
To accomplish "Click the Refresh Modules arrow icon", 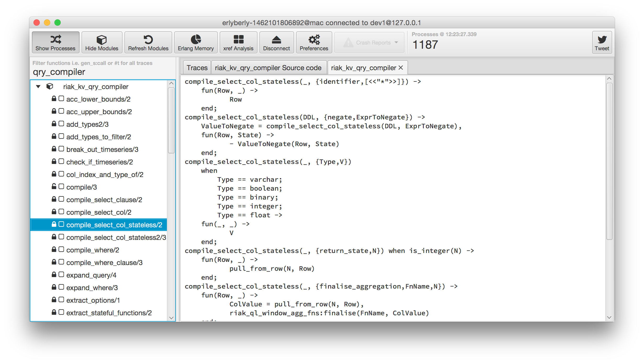I will point(148,40).
